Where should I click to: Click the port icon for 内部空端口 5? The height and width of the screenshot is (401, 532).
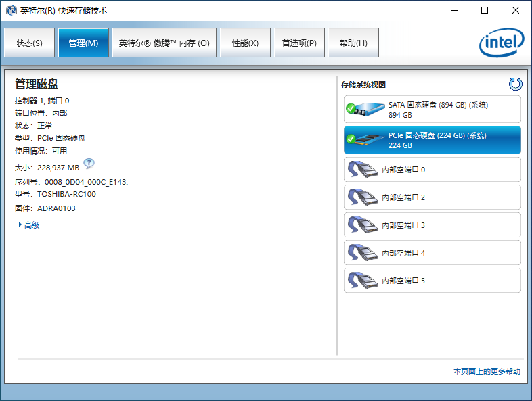tap(363, 281)
